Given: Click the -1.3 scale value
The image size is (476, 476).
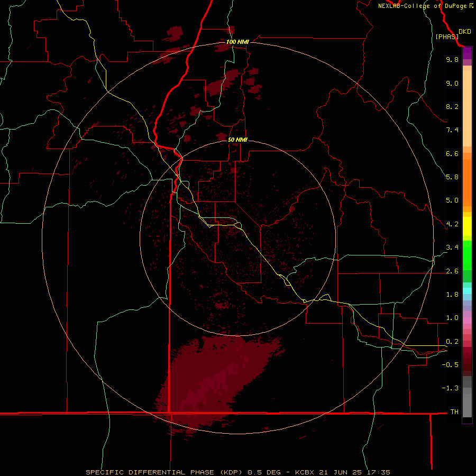Looking at the screenshot, I should click(x=450, y=388).
